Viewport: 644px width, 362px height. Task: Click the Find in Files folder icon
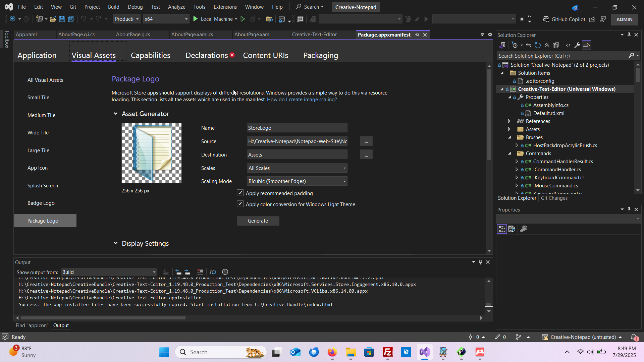tap(269, 19)
